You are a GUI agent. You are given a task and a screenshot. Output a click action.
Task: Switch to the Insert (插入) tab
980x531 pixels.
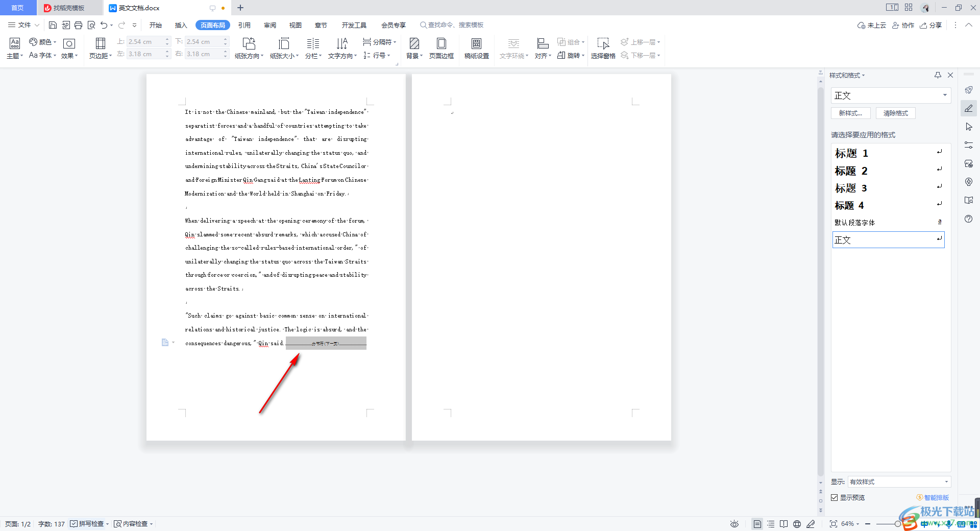click(x=181, y=25)
